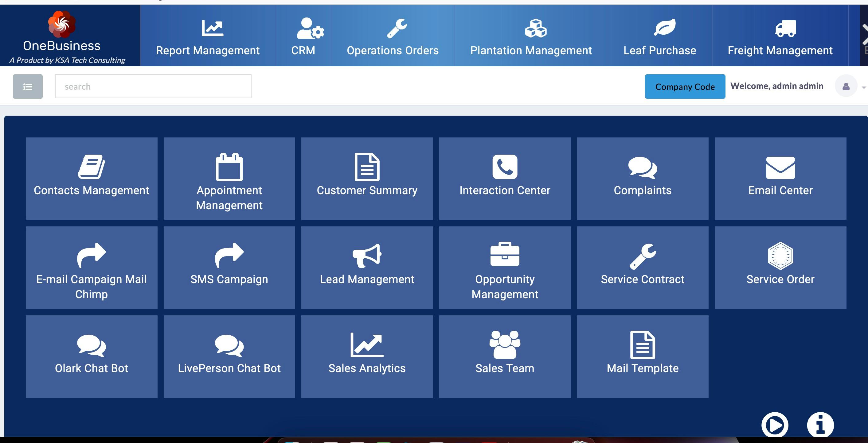
Task: Open Opportunity Management briefcase icon
Action: pos(504,254)
